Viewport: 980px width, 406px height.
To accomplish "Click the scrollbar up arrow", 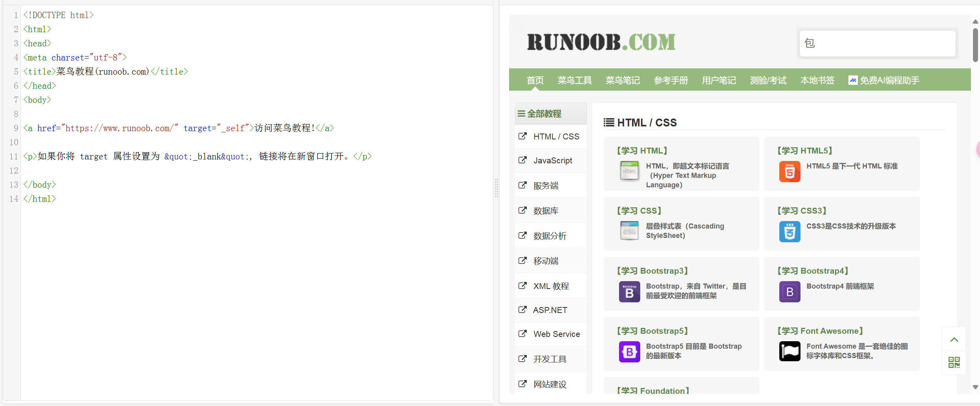I will tap(975, 22).
